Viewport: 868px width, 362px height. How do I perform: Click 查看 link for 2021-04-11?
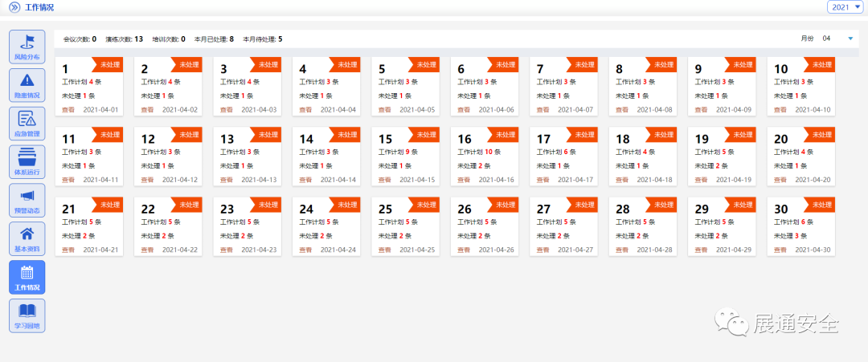click(68, 180)
